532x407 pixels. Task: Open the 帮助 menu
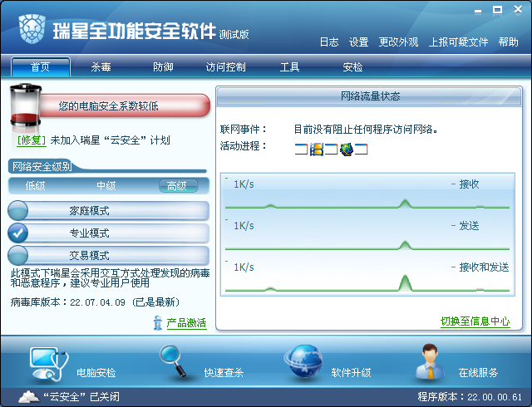tap(508, 42)
